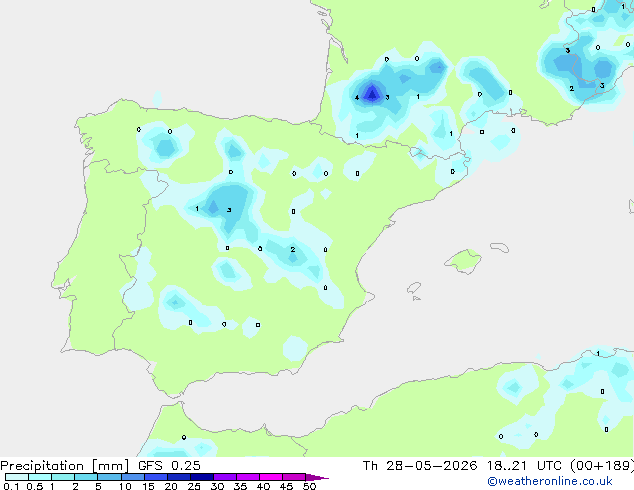Select the 2–5 mm legend color box
The height and width of the screenshot is (490, 634).
tap(86, 477)
